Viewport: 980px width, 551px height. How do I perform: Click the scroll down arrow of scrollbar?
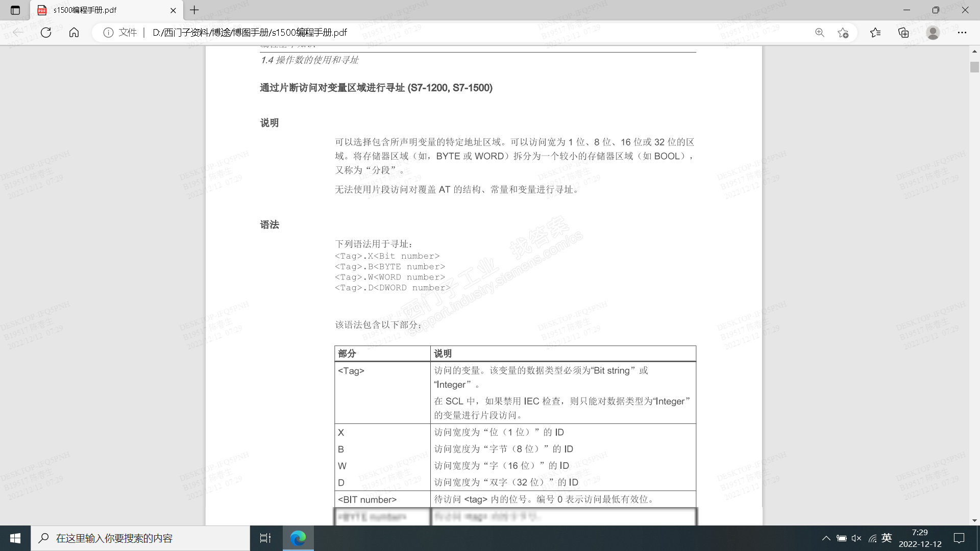[974, 520]
